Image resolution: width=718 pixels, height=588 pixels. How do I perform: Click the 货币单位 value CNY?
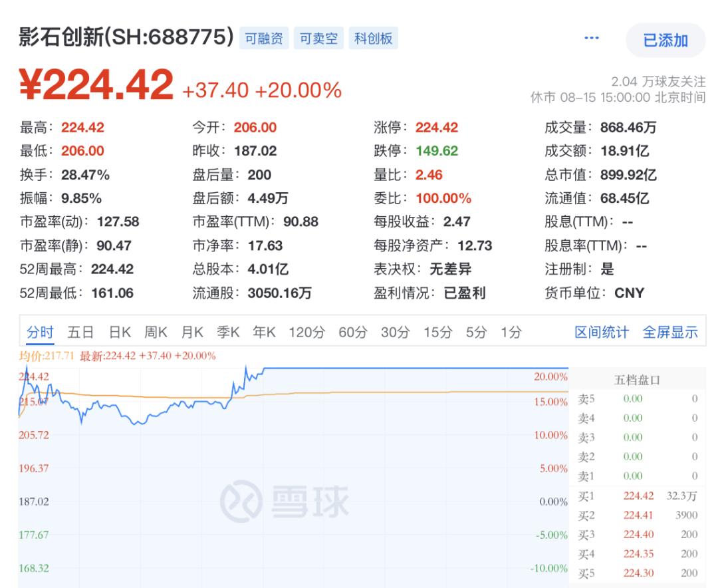(629, 293)
